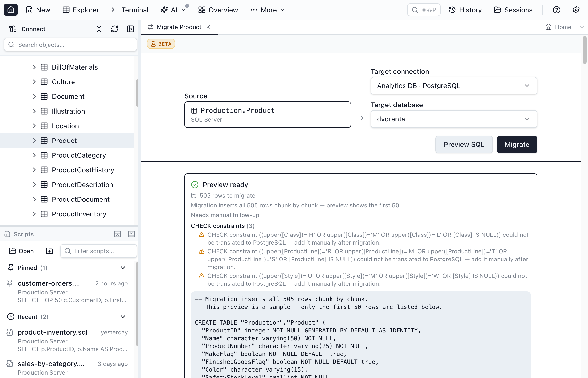Screen dimensions: 588x378
Task: Open the Terminal
Action: point(130,10)
